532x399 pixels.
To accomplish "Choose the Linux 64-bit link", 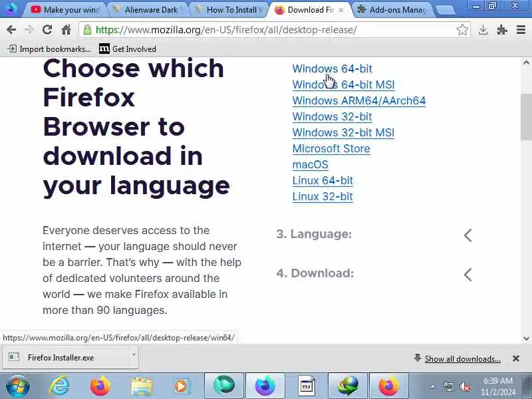I will point(323,180).
